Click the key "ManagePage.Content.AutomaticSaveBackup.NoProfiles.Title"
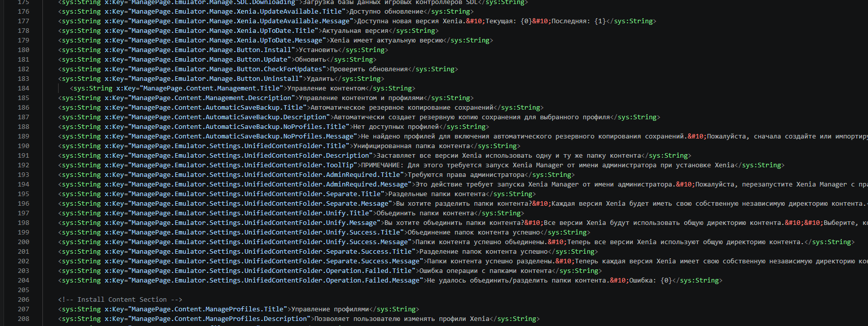Viewport: 868px width, 326px height. point(239,126)
